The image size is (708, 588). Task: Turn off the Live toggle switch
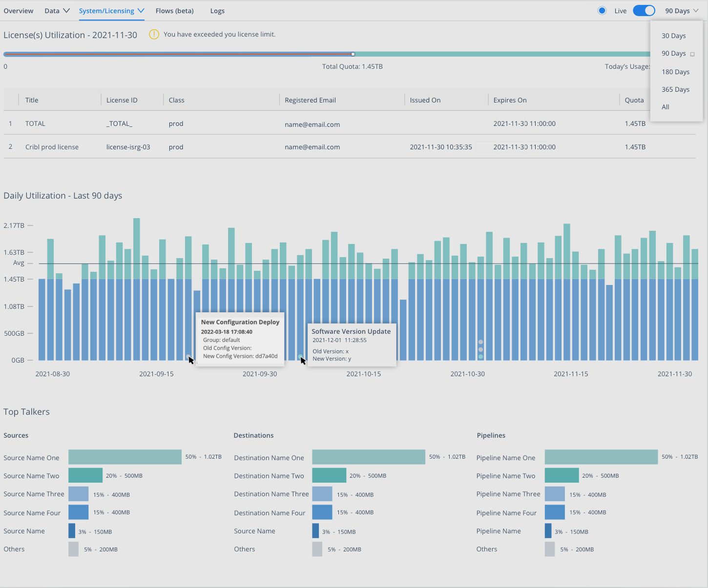pos(644,10)
